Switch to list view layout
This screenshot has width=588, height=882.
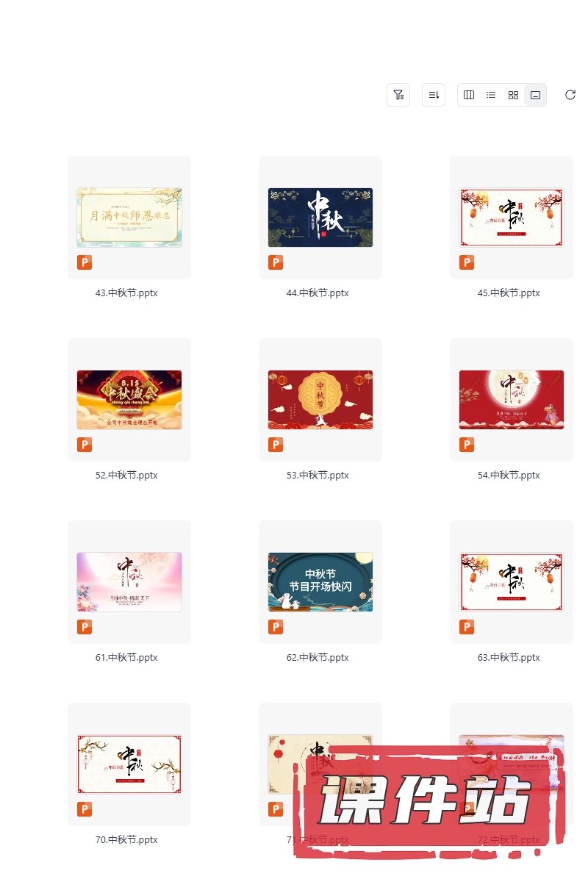tap(491, 95)
